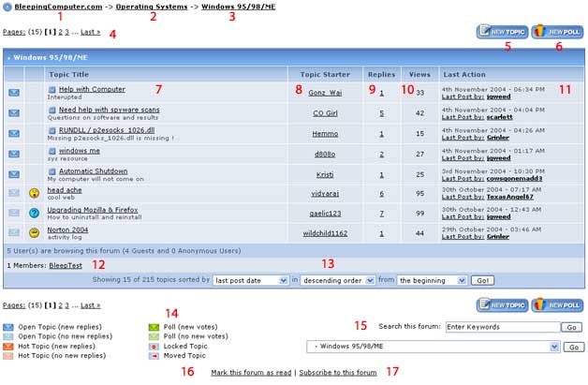
Task: Click Open Topic (new replies) legend icon
Action: [x=8, y=327]
